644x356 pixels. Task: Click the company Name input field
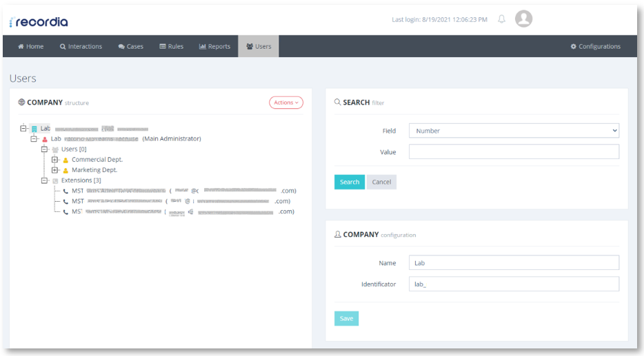pyautogui.click(x=514, y=263)
